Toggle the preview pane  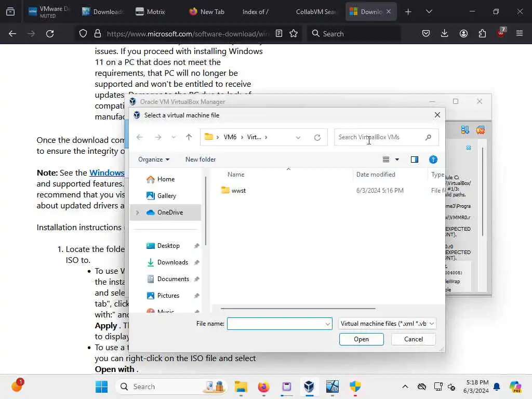point(414,159)
